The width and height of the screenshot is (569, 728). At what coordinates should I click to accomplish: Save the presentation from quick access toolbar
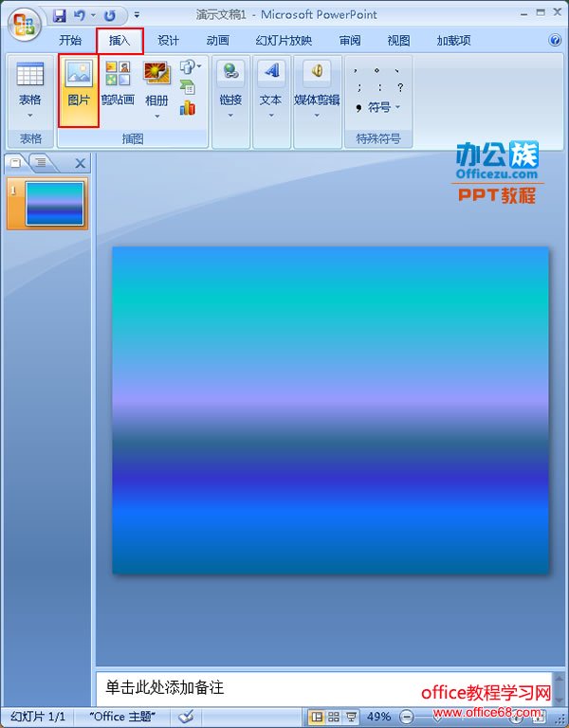[60, 16]
